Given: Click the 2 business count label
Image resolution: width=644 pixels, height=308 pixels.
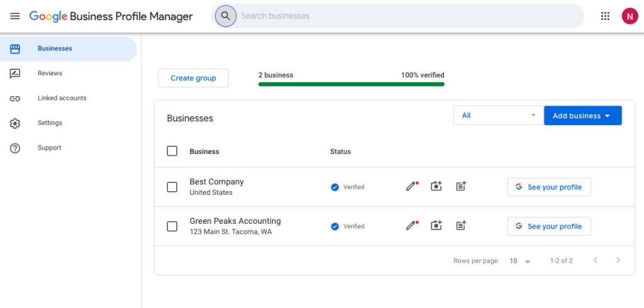Looking at the screenshot, I should pyautogui.click(x=275, y=75).
